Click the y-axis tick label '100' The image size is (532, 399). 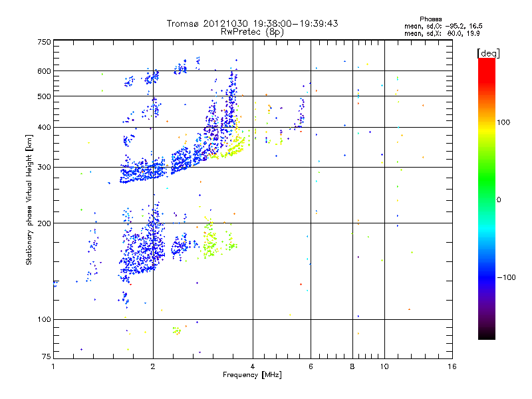[x=44, y=319]
